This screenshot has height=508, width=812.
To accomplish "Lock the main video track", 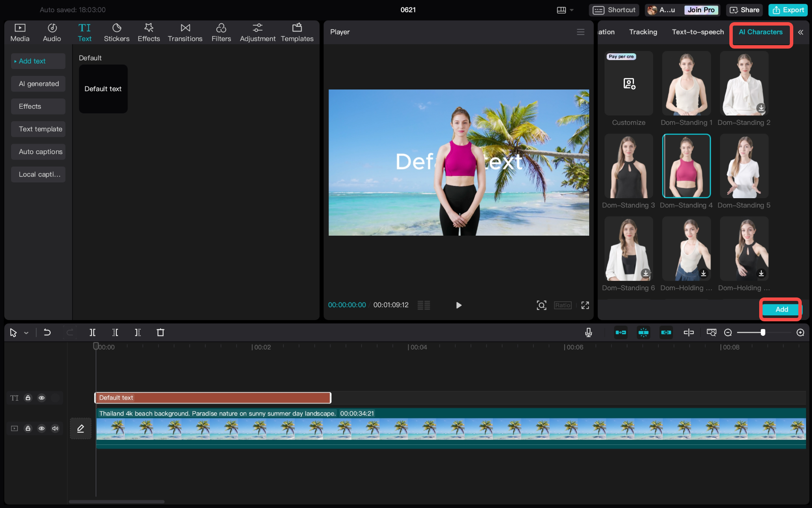I will point(28,428).
